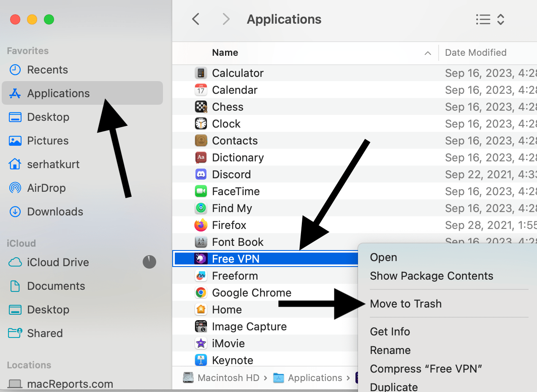537x392 pixels.
Task: Open the list view options dropdown
Action: (x=490, y=19)
